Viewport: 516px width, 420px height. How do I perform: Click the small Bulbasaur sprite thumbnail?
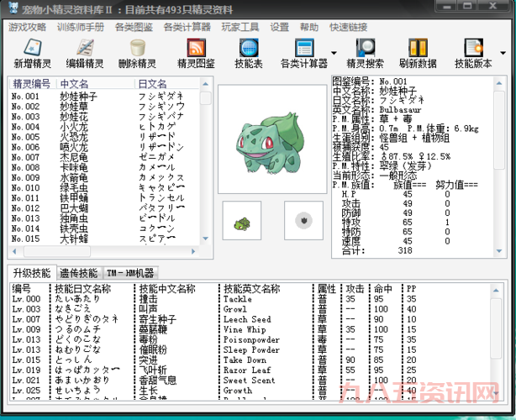pos(242,219)
